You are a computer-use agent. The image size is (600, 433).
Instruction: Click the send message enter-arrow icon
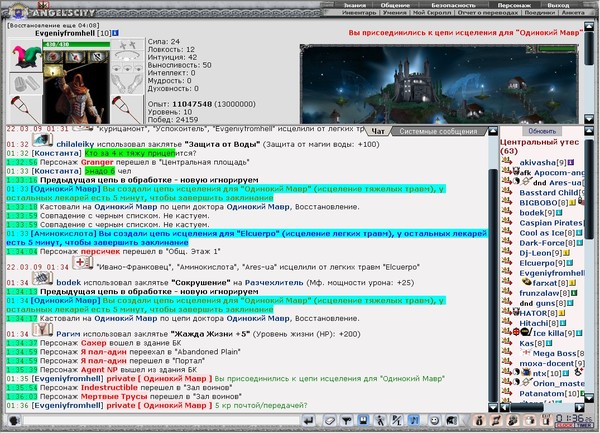(308, 421)
